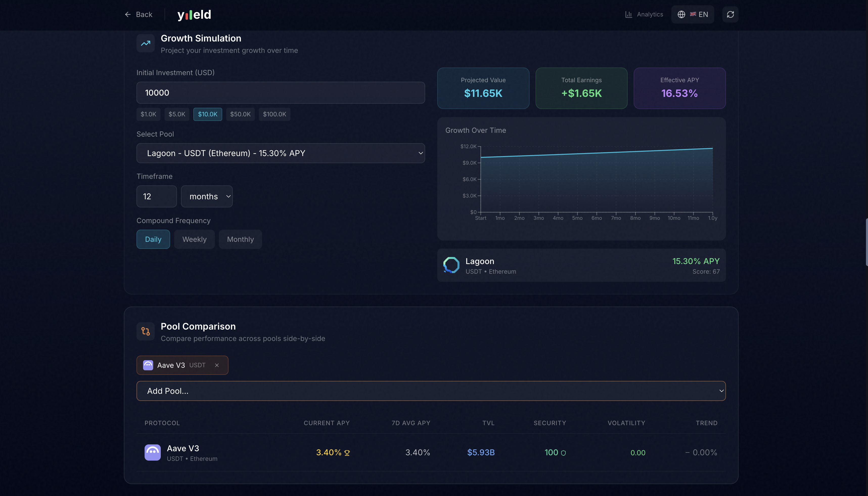
Task: Click the Growth Simulation trending chart icon
Action: pyautogui.click(x=145, y=43)
